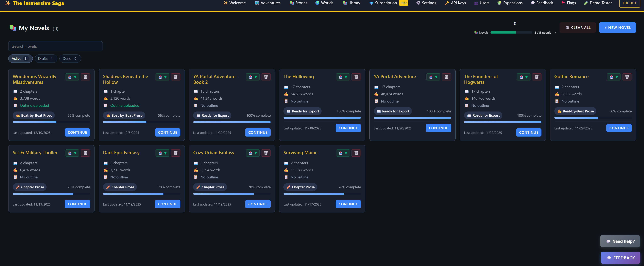Click the novels usage progress bar

tap(511, 33)
